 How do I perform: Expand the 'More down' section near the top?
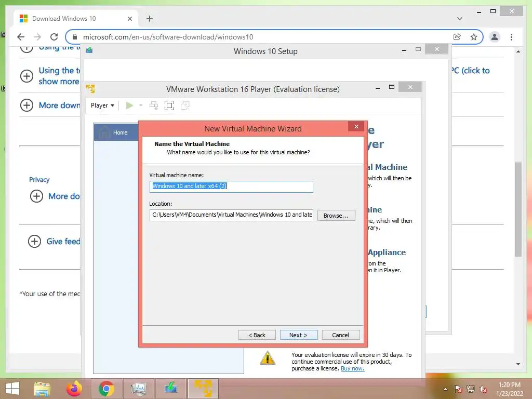27,105
